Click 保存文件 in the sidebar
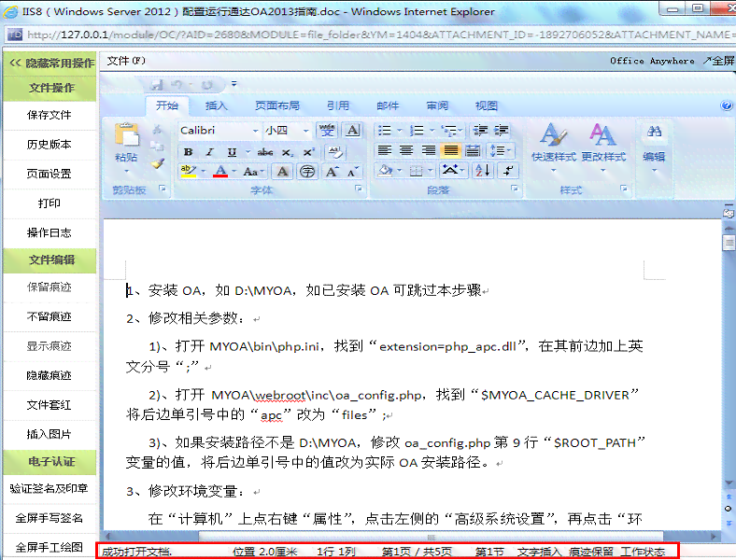The height and width of the screenshot is (560, 736). tap(50, 115)
